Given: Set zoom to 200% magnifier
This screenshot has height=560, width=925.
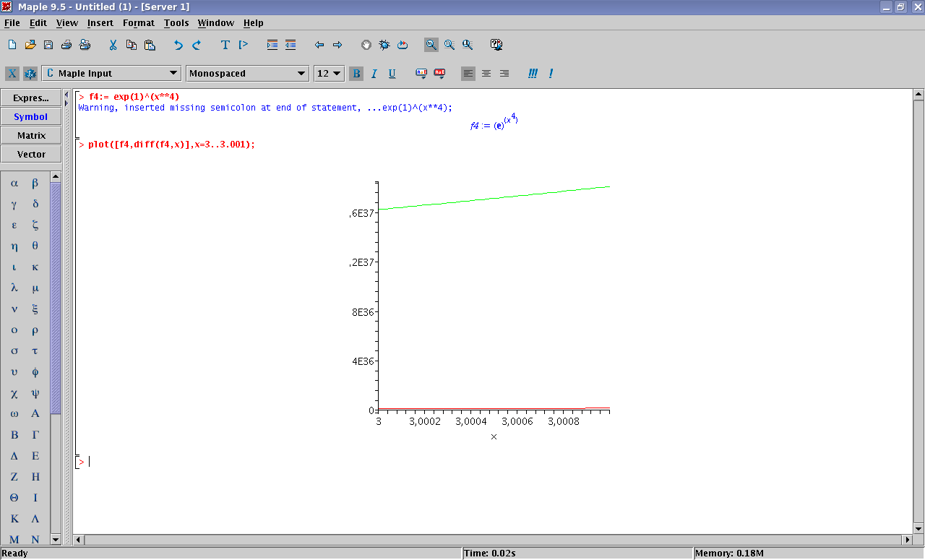Looking at the screenshot, I should click(468, 45).
